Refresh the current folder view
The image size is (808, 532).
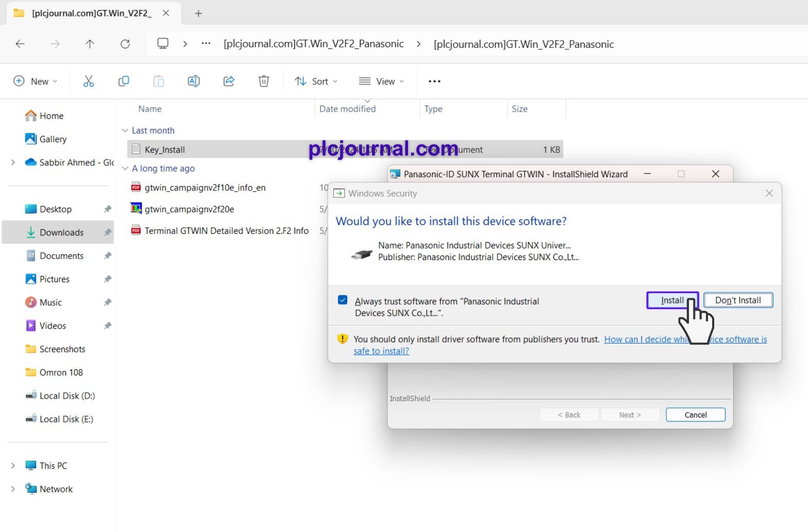click(x=125, y=44)
